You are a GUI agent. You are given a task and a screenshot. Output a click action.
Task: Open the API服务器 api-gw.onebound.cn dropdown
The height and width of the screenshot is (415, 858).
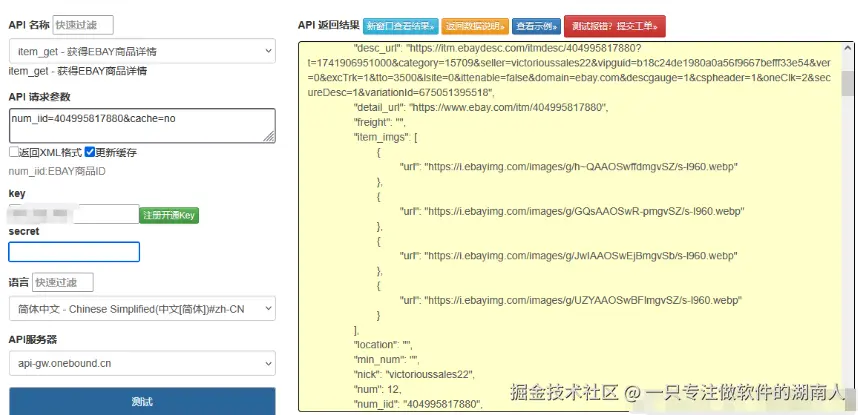coord(142,363)
